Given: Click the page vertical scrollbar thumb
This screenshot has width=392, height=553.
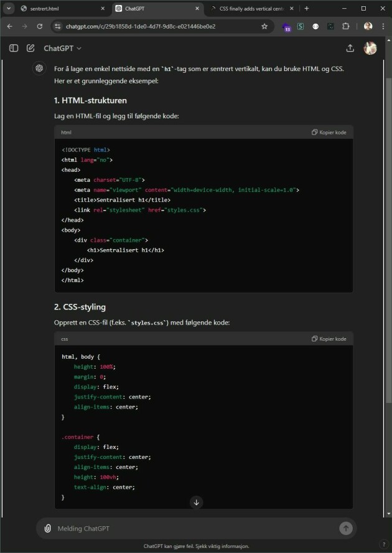Looking at the screenshot, I should [x=389, y=240].
